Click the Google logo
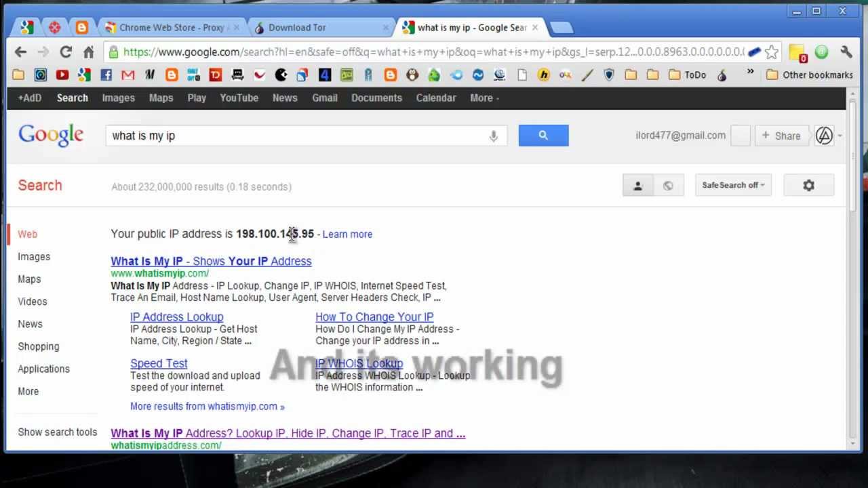Screen dimensions: 868x488 (51, 135)
